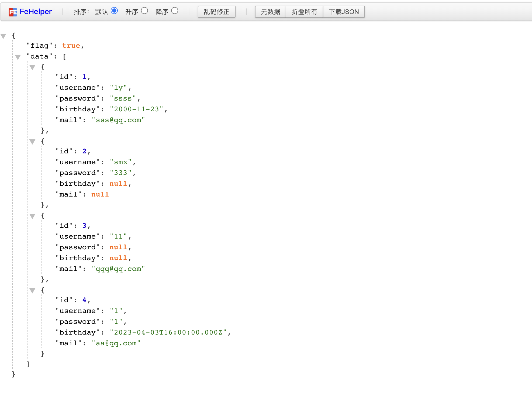
Task: Click the "2023-04-03T16:00:00.000Z" birthday value
Action: [x=168, y=332]
